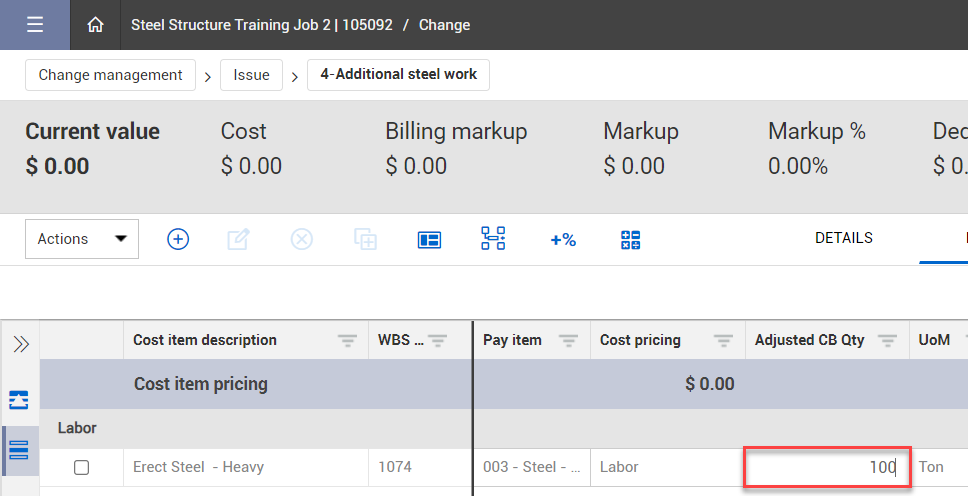This screenshot has height=496, width=968.
Task: Click the percent markup (+%) icon
Action: [x=563, y=239]
